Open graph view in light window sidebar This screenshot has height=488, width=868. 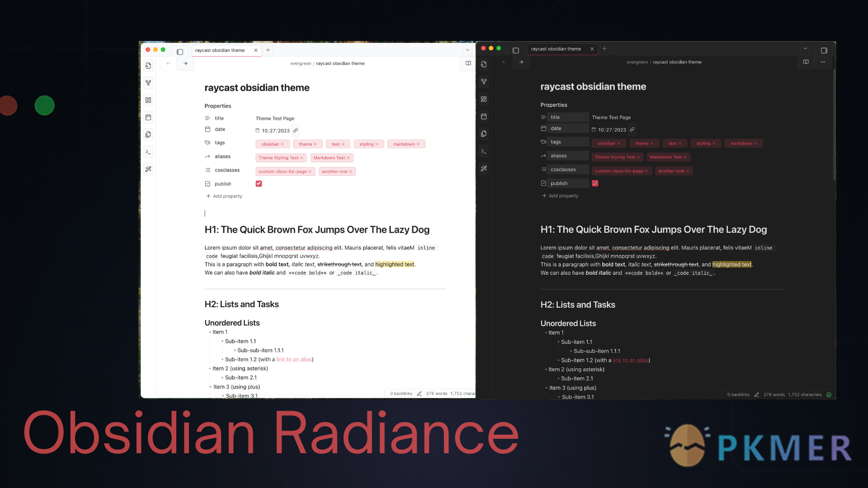tap(148, 83)
